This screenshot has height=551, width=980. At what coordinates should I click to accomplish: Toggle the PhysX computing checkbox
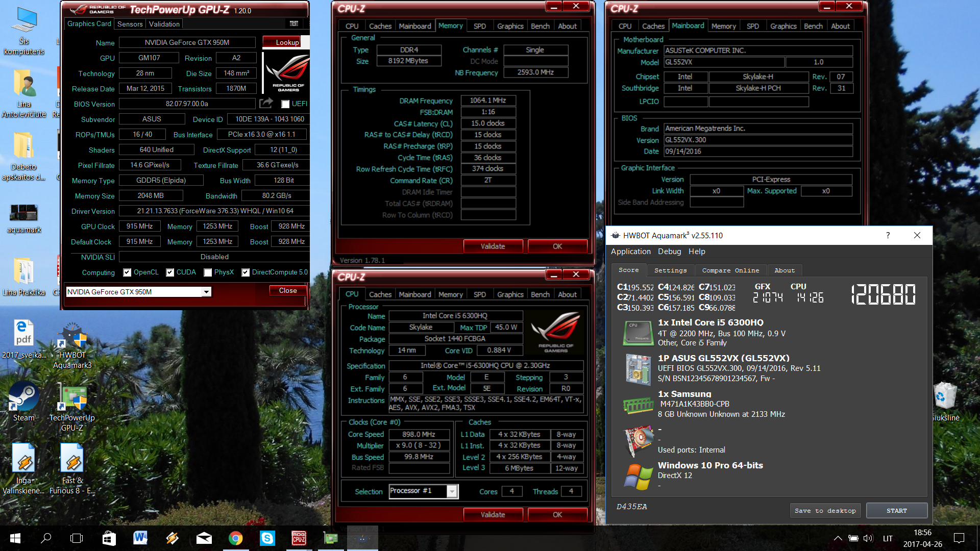[x=208, y=272]
